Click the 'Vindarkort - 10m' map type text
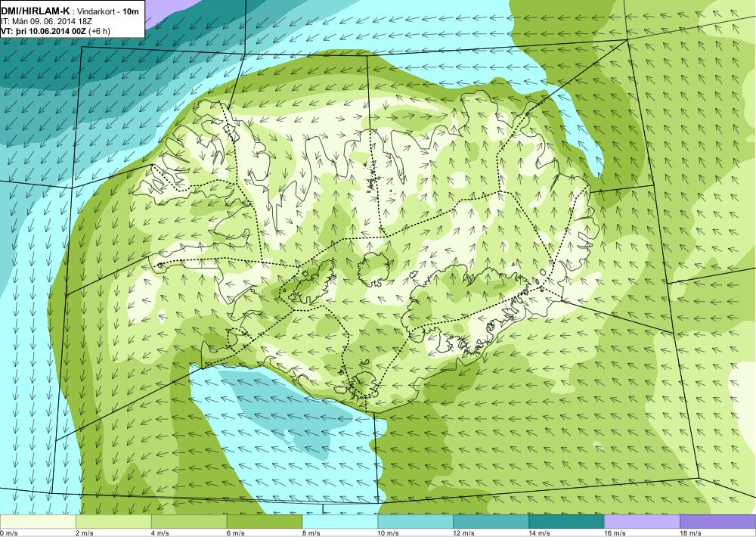This screenshot has width=756, height=537. click(x=107, y=11)
